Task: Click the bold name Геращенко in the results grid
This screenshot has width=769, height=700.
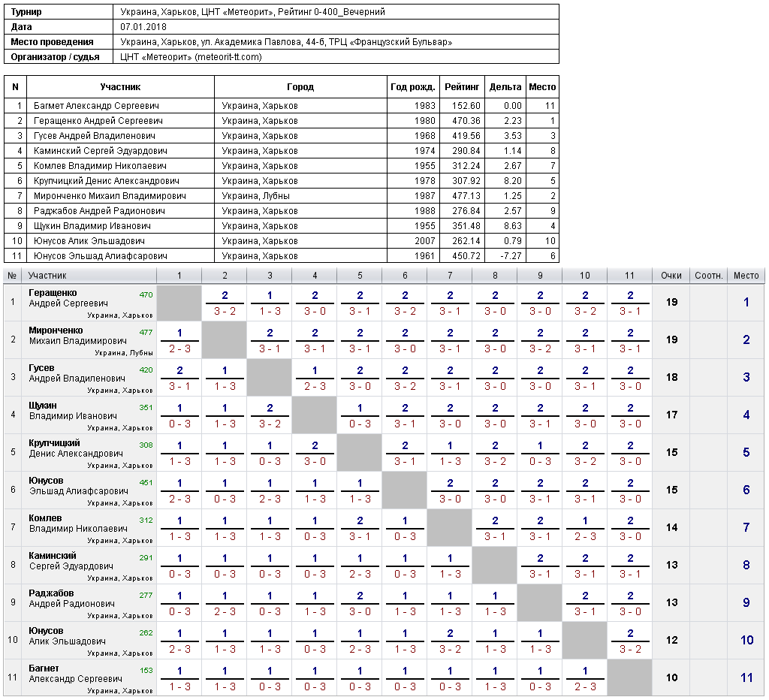Action: [x=53, y=293]
